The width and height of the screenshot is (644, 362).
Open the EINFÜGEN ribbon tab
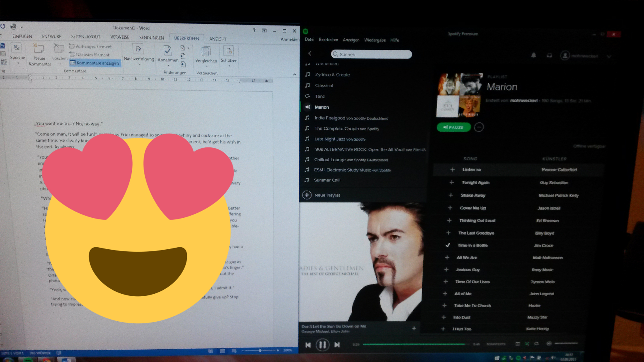(x=22, y=36)
